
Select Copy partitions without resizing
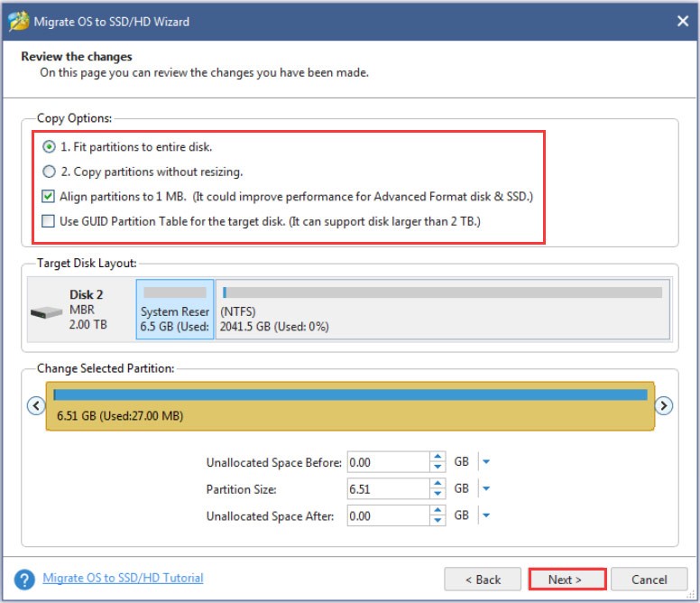click(49, 172)
